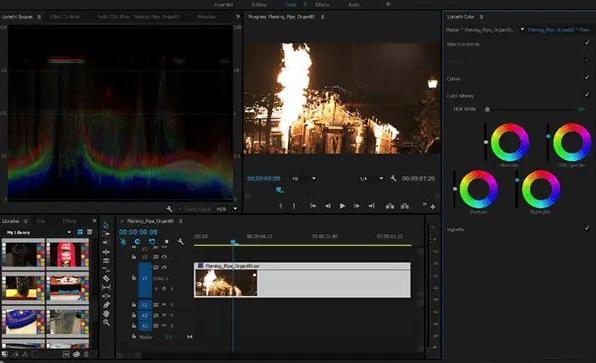The width and height of the screenshot is (596, 363).
Task: Mute audio track A1
Action: [x=164, y=305]
